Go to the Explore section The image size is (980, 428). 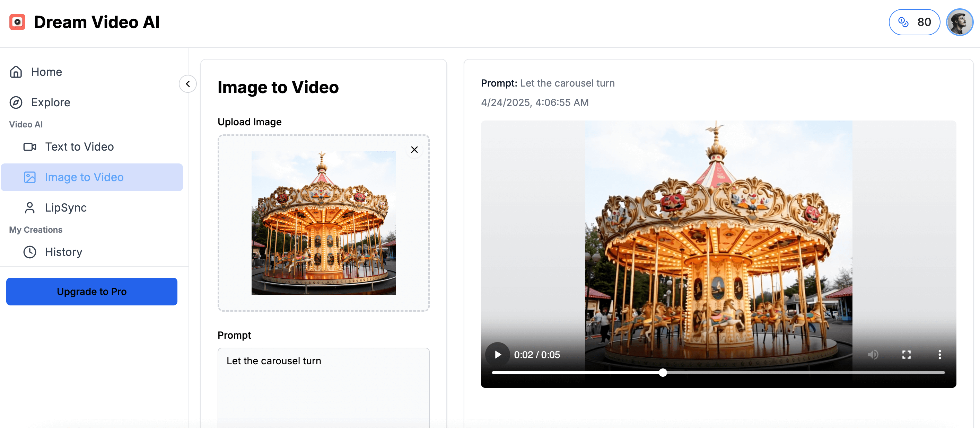91,102
